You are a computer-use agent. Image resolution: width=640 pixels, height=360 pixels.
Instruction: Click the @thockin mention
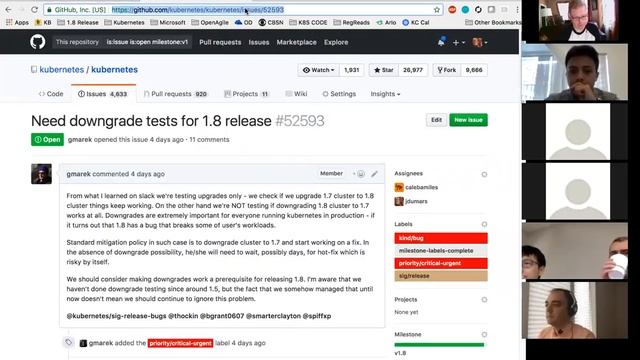[x=183, y=316]
